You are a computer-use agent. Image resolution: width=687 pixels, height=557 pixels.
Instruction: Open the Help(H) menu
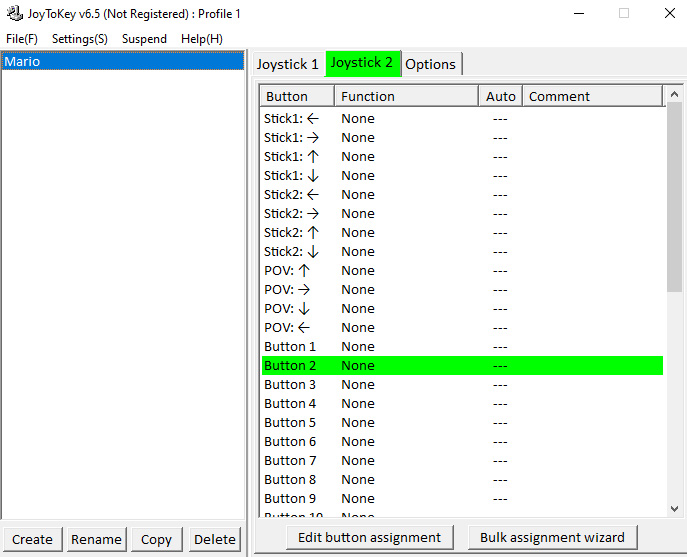(x=202, y=39)
